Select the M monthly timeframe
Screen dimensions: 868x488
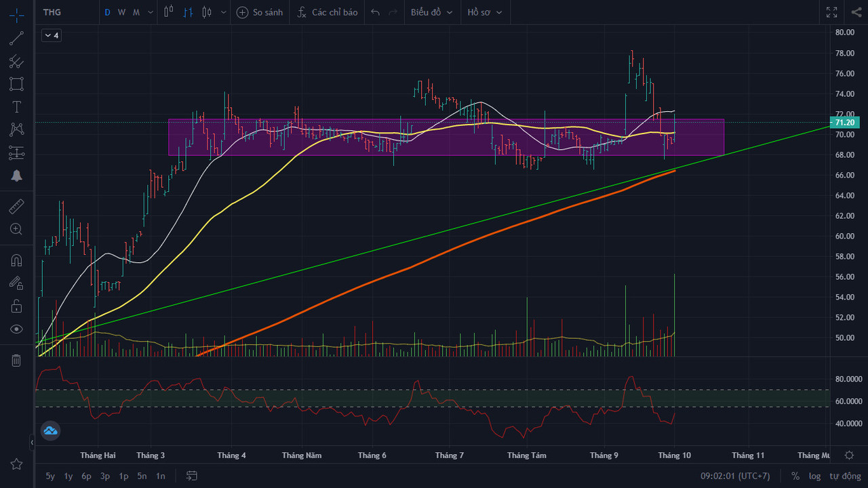pyautogui.click(x=136, y=12)
